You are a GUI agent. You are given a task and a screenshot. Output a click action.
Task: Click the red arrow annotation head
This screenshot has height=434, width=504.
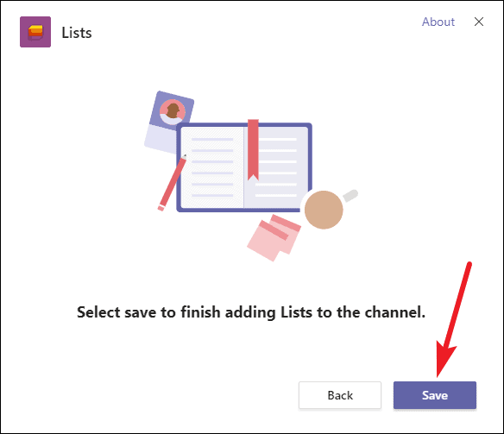pyautogui.click(x=444, y=359)
